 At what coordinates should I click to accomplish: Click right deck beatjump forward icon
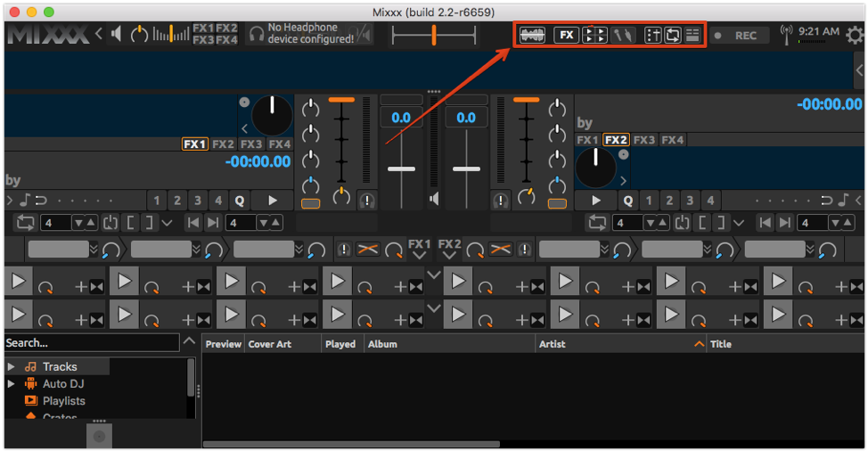pos(785,223)
